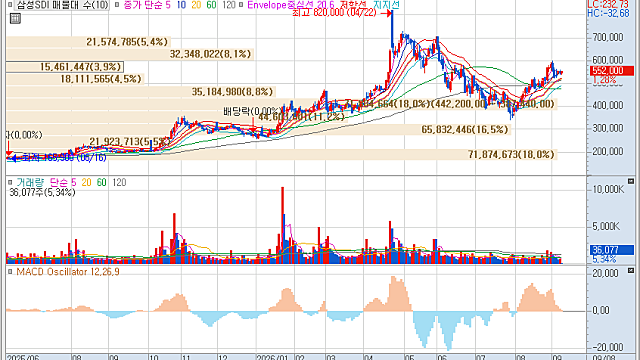Click square marker before 종가 단순 legend

(116, 5)
